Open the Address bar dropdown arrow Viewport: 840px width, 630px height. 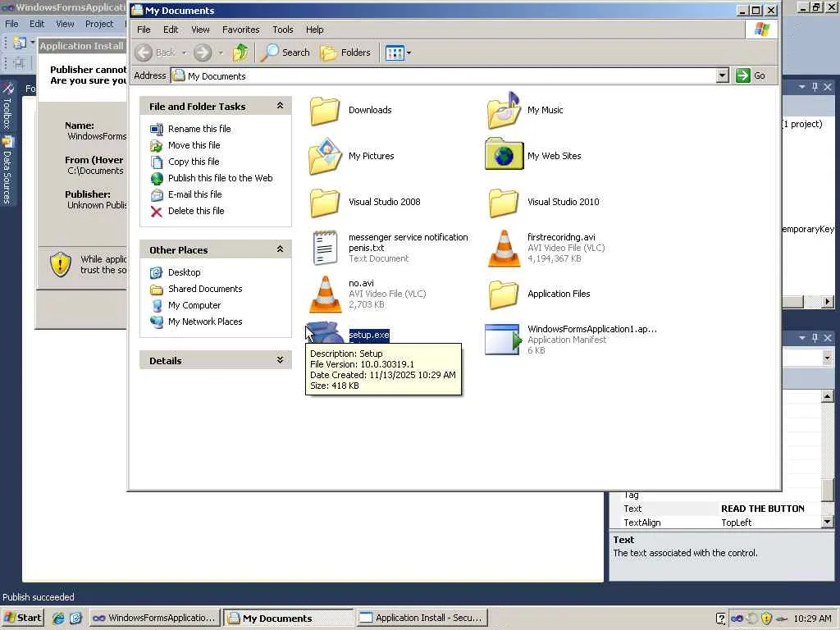pyautogui.click(x=722, y=75)
